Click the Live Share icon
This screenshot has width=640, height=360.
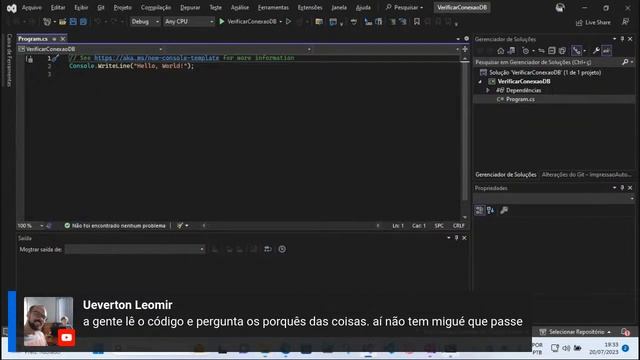579,22
